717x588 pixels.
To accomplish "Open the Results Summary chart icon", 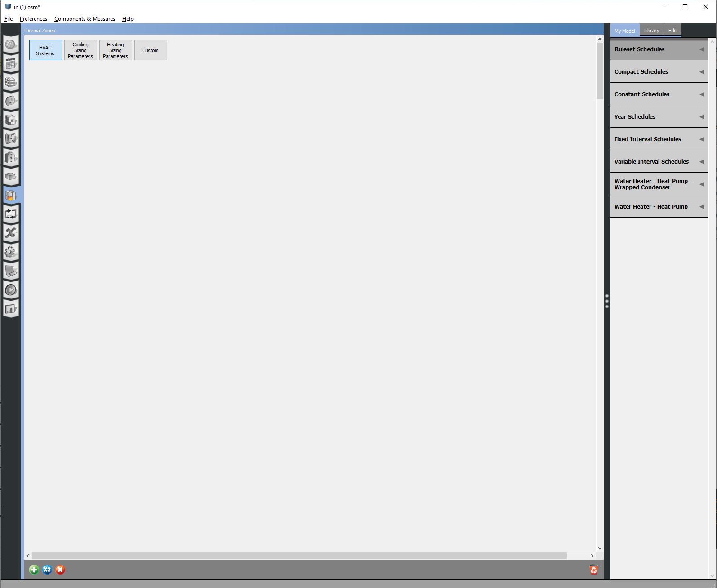I will pyautogui.click(x=11, y=309).
